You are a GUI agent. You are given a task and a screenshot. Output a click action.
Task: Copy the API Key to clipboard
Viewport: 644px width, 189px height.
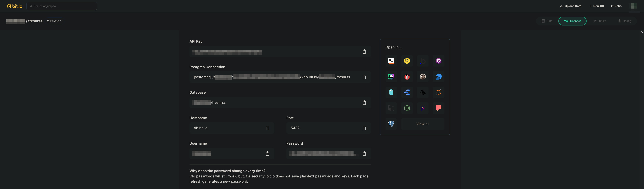pos(364,52)
